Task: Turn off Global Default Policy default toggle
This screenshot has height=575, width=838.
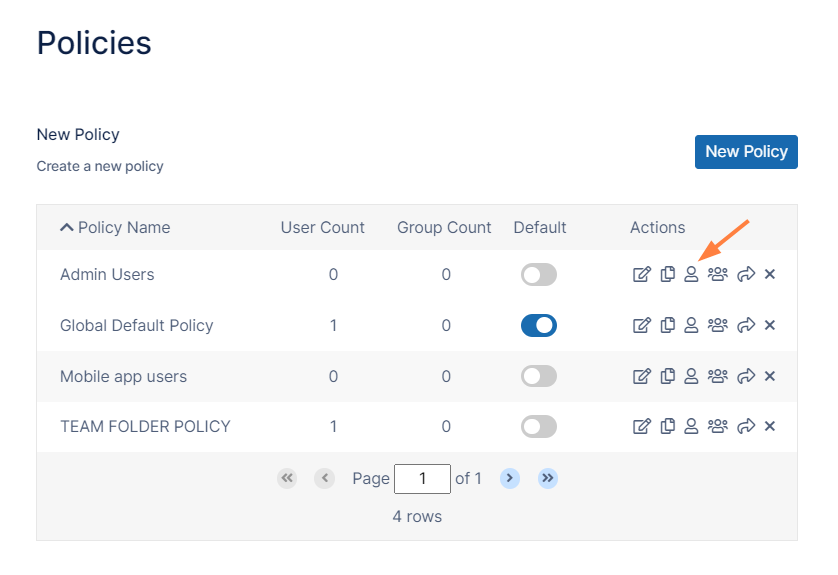Action: click(x=539, y=325)
